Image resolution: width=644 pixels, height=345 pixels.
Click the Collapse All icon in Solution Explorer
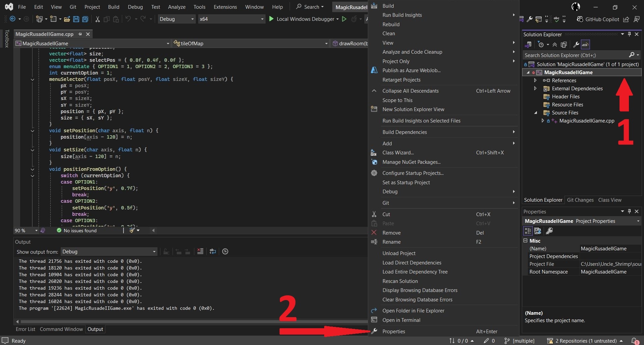555,45
